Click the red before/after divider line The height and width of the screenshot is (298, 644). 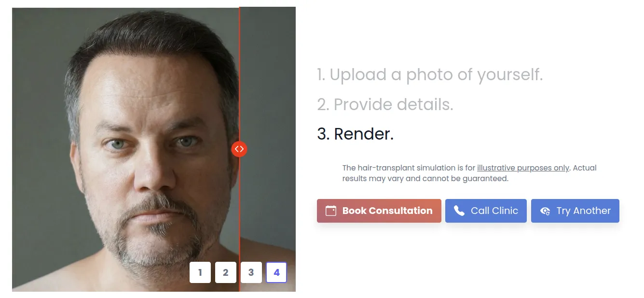239,72
